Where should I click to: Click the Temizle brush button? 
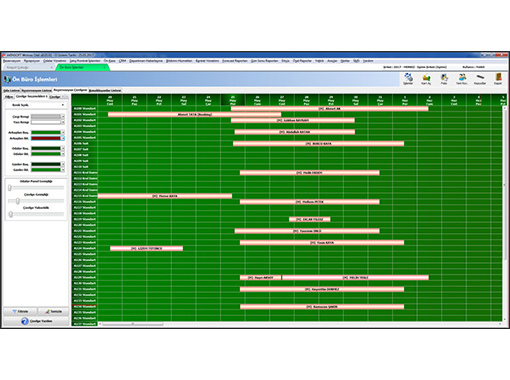(x=53, y=311)
